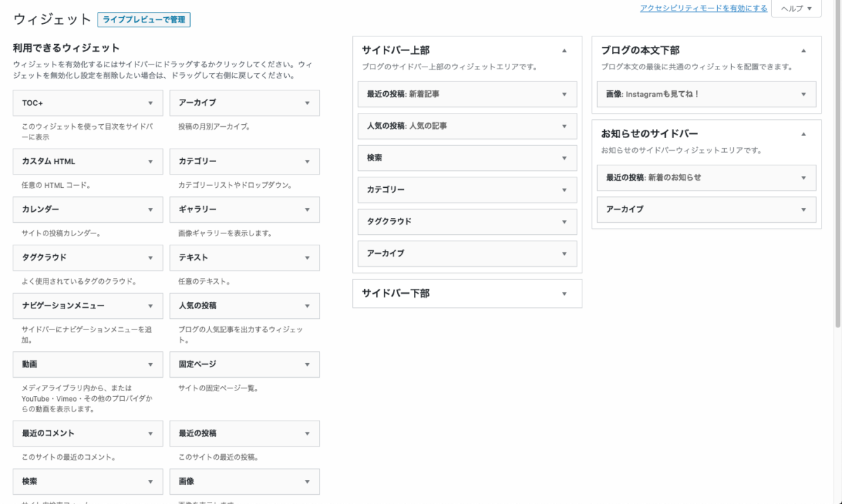Open the 最近の投稿: 新着記事 widget settings

click(564, 94)
